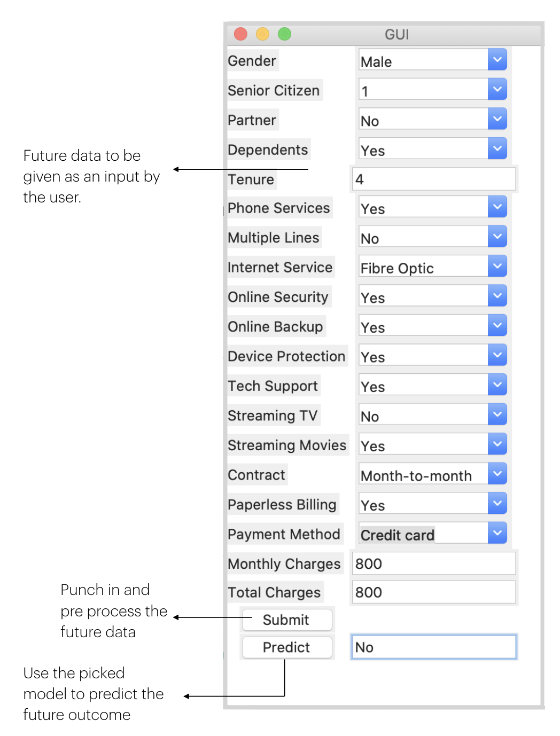This screenshot has height=736, width=560.
Task: Expand the Online Security dropdown
Action: coord(497,296)
